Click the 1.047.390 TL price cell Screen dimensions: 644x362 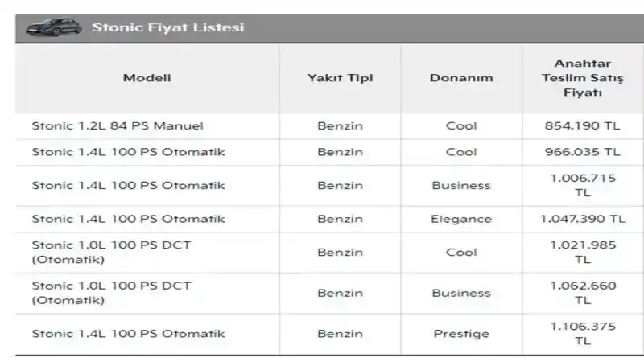click(582, 219)
